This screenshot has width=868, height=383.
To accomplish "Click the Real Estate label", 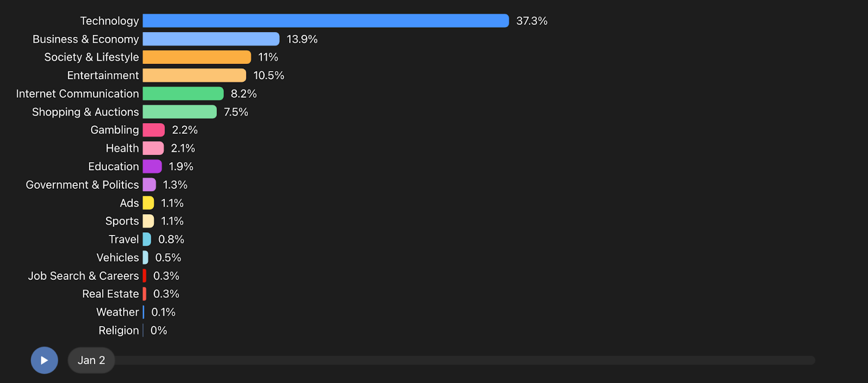I will [x=111, y=294].
